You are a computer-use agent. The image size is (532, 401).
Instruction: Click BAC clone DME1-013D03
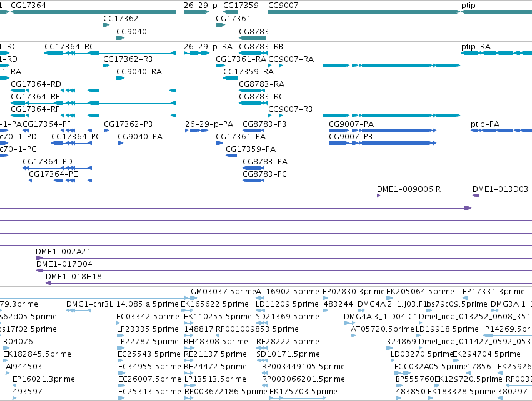point(501,189)
